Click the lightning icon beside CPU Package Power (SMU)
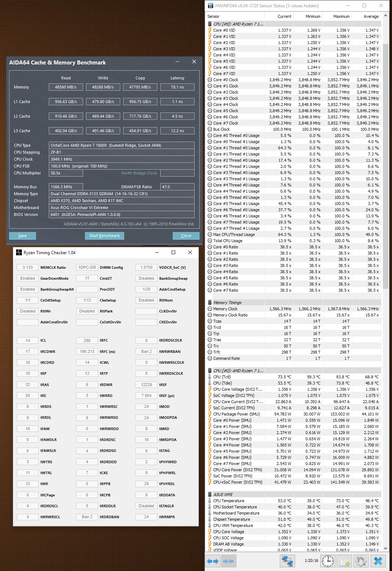 click(x=210, y=414)
